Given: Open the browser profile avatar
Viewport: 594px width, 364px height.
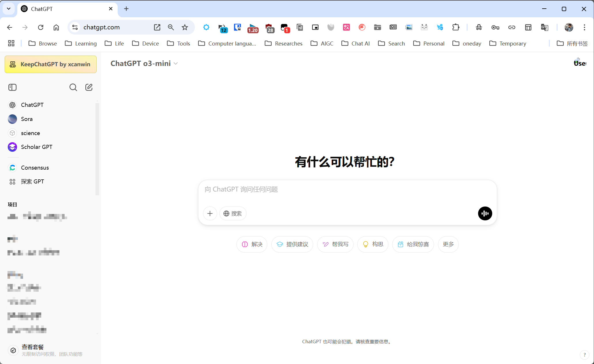Looking at the screenshot, I should point(569,27).
